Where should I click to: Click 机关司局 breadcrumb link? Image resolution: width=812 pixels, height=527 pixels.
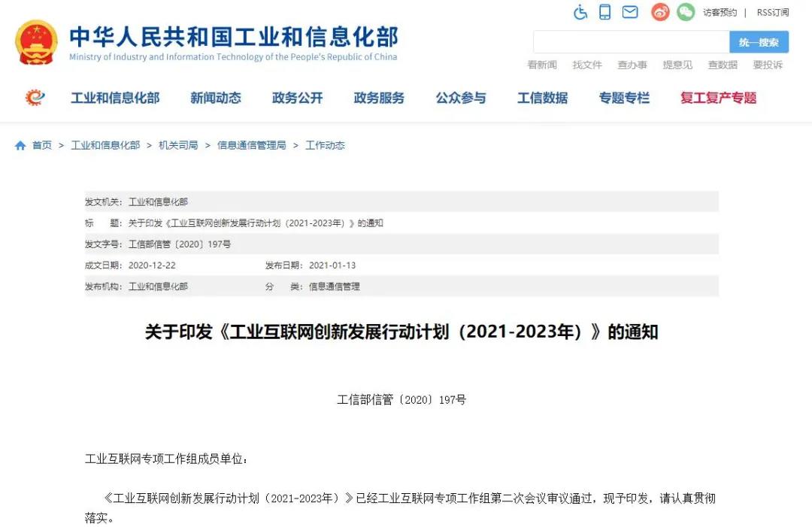click(x=178, y=145)
